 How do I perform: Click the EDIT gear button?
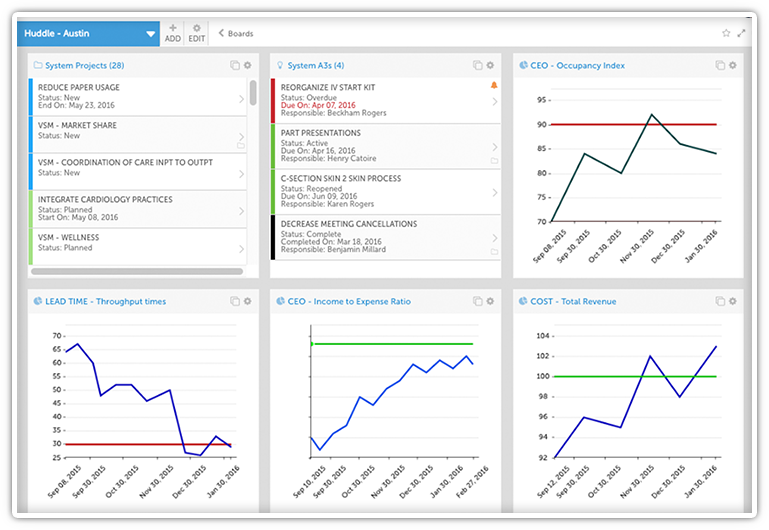pos(197,33)
